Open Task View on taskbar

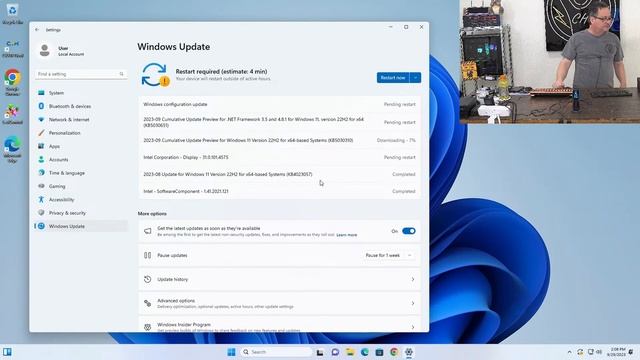click(320, 352)
